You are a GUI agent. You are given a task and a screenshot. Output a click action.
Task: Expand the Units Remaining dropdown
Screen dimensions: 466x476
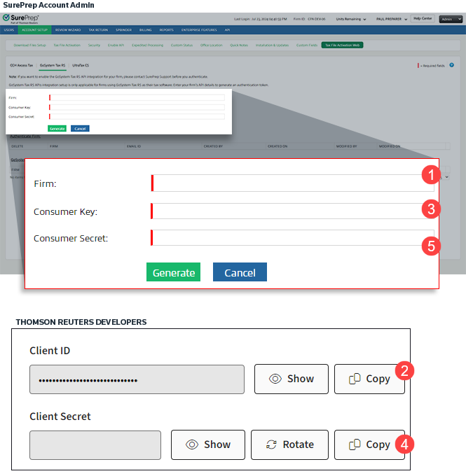point(351,19)
